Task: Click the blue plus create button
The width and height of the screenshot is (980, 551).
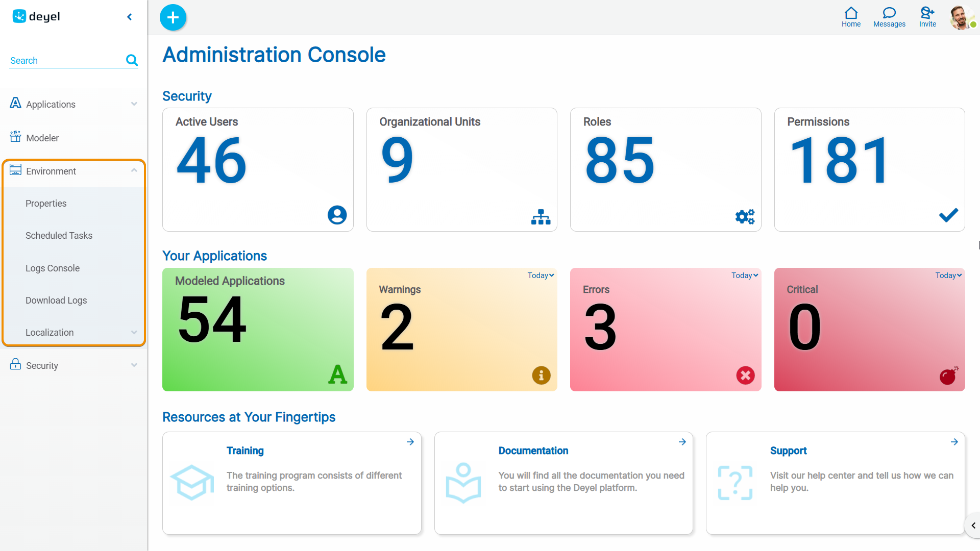Action: click(173, 17)
